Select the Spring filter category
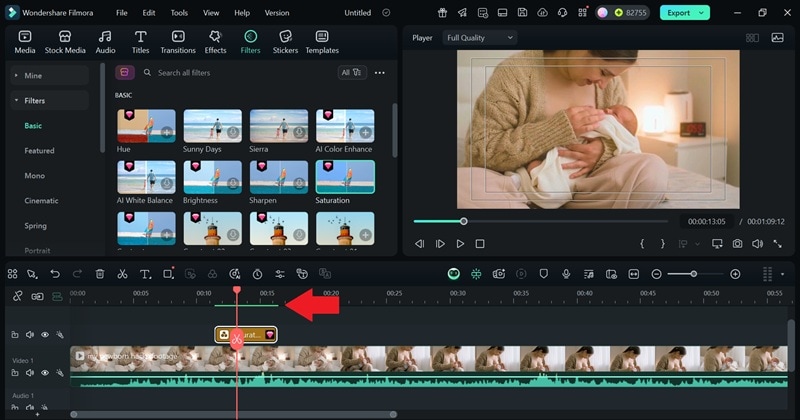Screen dimensions: 800x420 (35, 226)
